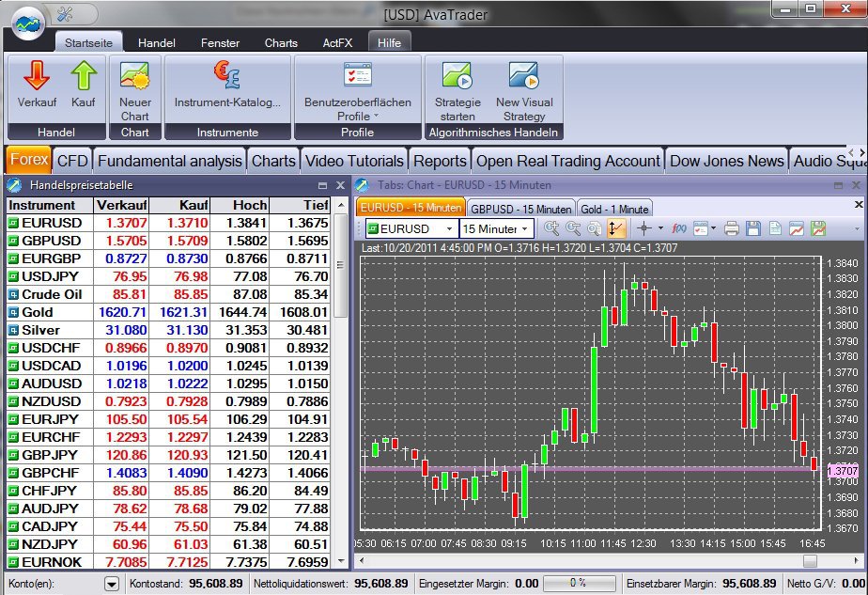Select the crosshair cursor tool
This screenshot has height=595, width=868.
point(644,228)
